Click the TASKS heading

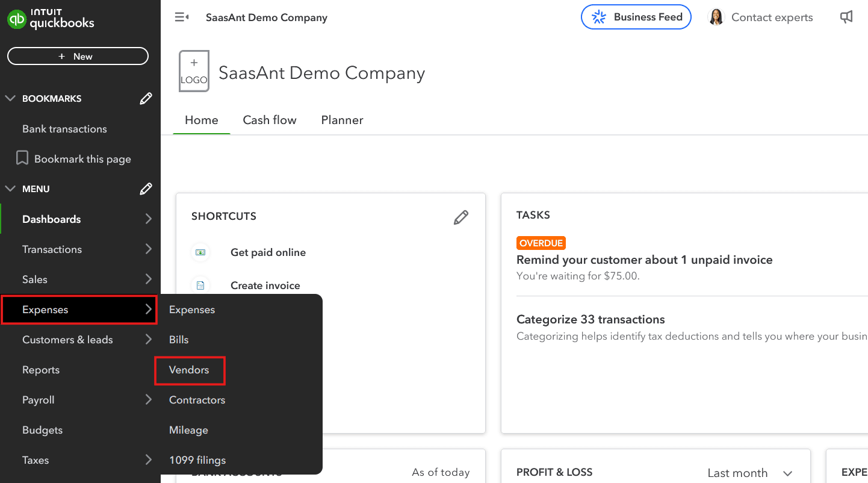[x=533, y=215]
